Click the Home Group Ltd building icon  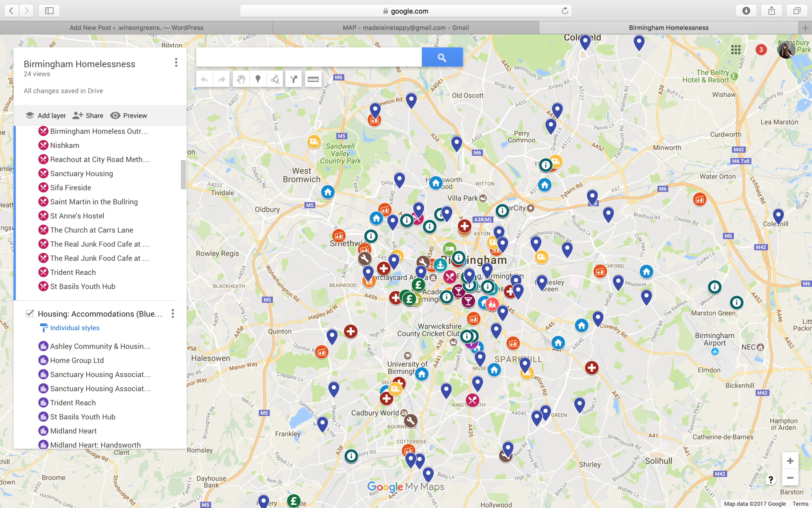click(x=43, y=360)
